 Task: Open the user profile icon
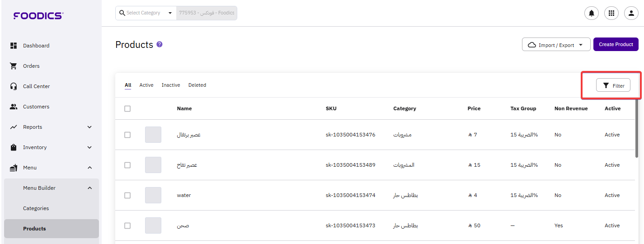coord(631,13)
